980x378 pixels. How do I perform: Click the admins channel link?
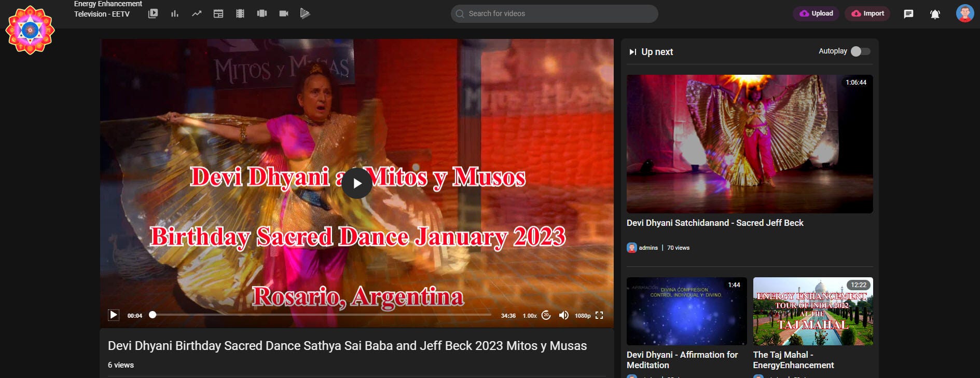pos(648,248)
